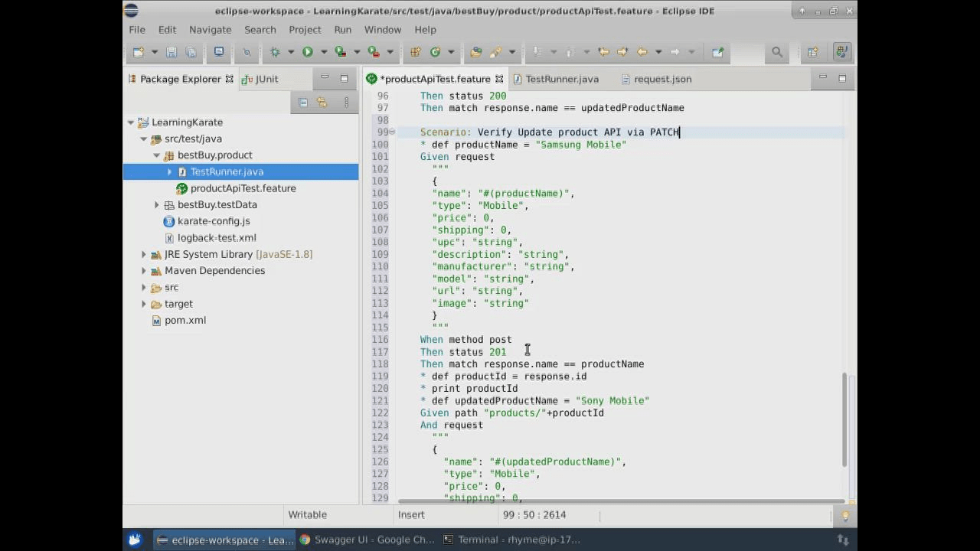Screen dimensions: 980x551
Task: Run the tests using the green Run icon
Action: (x=307, y=51)
